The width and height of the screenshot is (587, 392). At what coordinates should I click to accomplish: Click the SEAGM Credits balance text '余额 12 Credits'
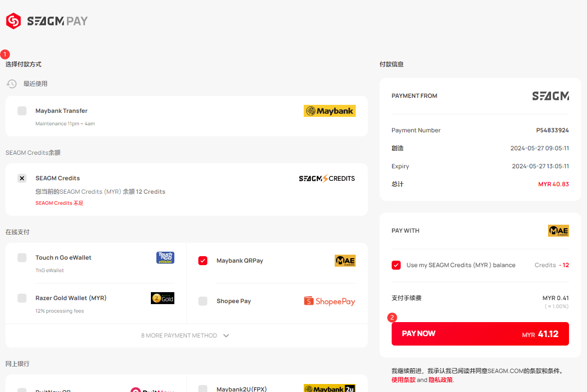click(x=144, y=192)
